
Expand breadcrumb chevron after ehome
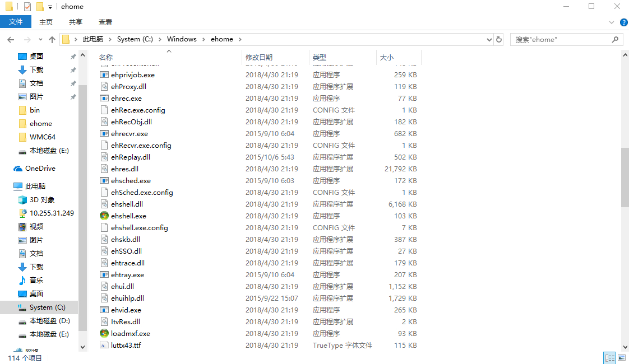(x=240, y=39)
